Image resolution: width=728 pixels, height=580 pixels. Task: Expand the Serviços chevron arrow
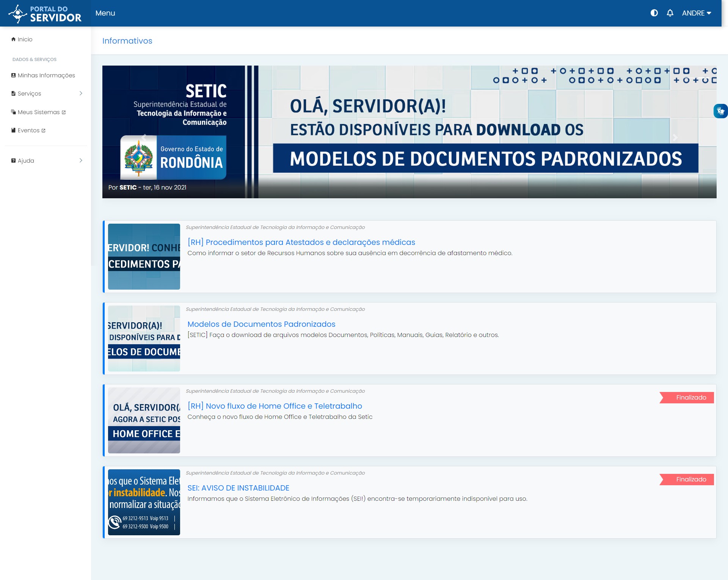[x=81, y=93]
